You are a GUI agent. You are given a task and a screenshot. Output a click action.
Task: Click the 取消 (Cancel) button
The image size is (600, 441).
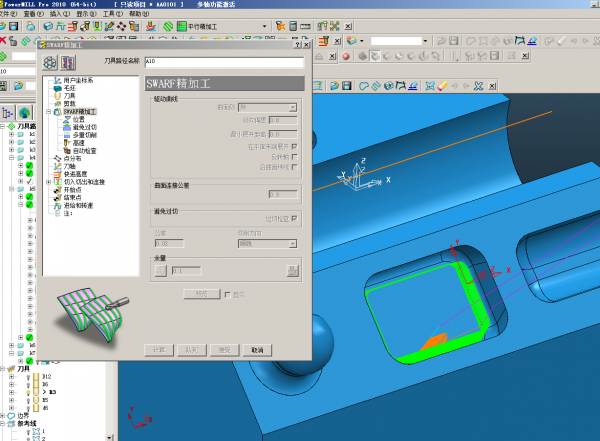(x=257, y=350)
